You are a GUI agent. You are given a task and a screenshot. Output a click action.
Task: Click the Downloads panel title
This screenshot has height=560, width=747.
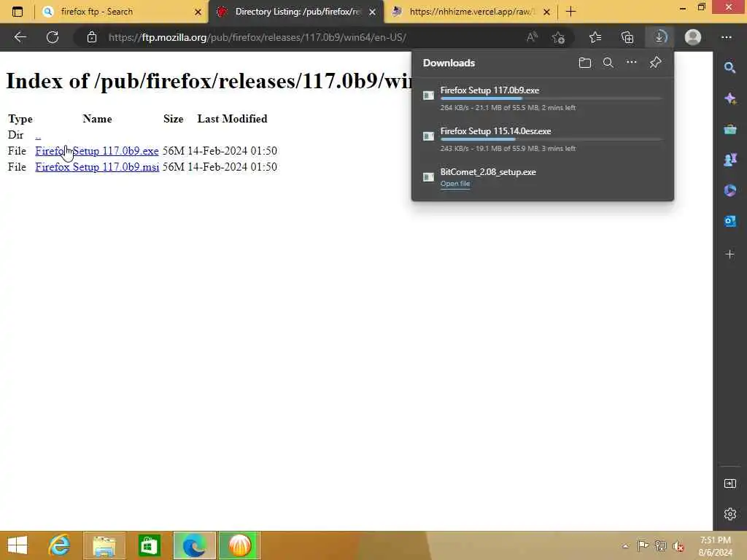click(449, 63)
